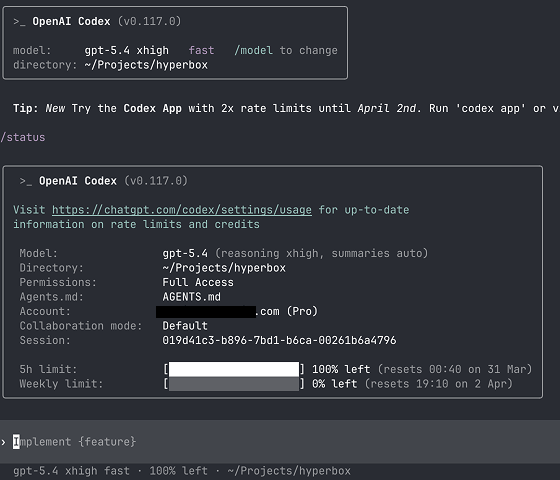Focus the Implement {feature} input field
560x480 pixels.
tap(280, 442)
